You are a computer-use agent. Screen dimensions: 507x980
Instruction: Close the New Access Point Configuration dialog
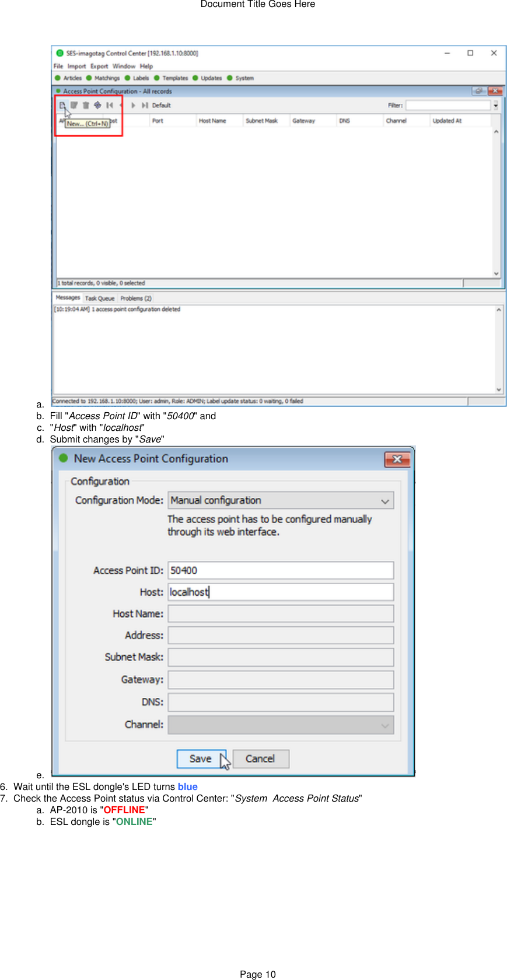click(397, 459)
